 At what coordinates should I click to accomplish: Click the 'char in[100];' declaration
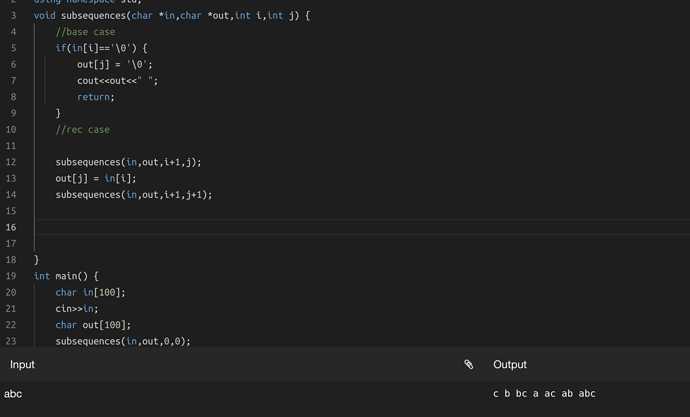click(91, 293)
